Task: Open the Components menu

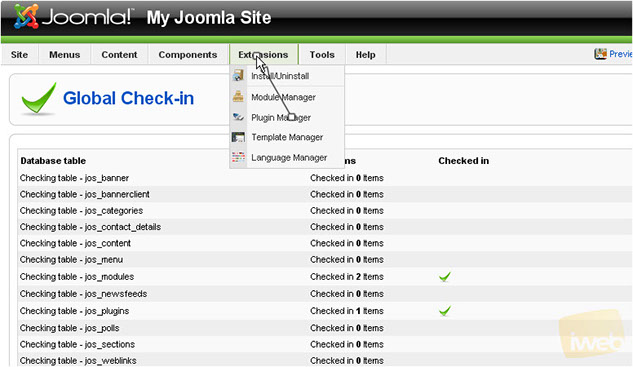Action: point(188,55)
